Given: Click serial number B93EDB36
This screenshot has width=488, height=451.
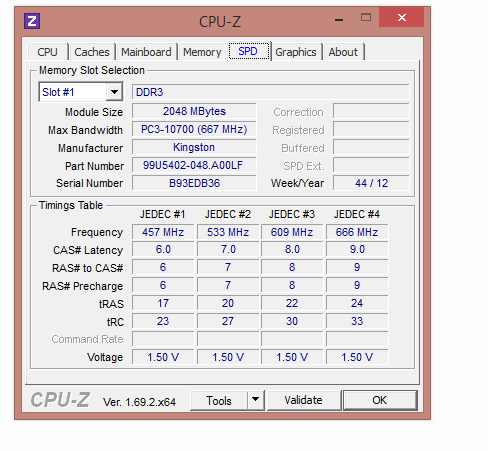Looking at the screenshot, I should [194, 183].
